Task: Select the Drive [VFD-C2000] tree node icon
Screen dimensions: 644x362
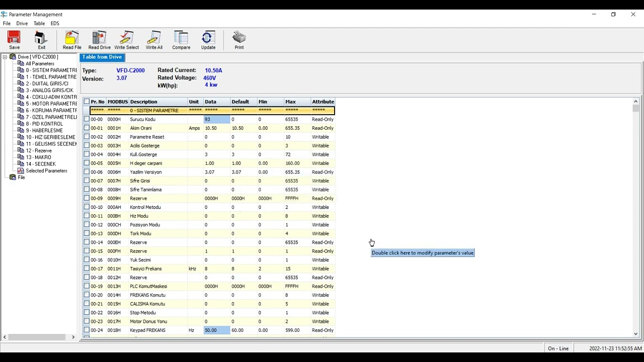Action: [13, 57]
